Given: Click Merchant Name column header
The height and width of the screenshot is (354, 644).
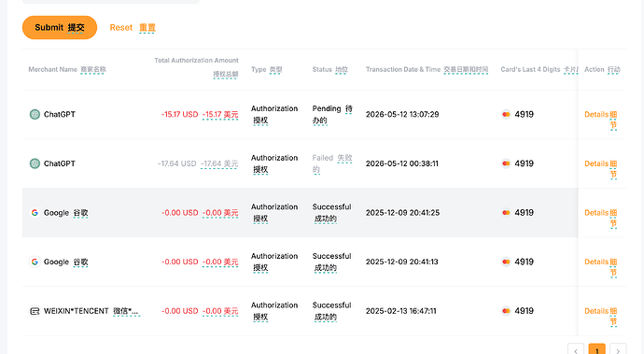Looking at the screenshot, I should click(67, 69).
